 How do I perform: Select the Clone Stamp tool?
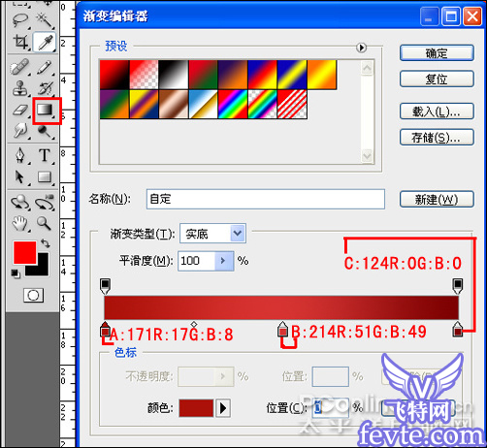(20, 88)
